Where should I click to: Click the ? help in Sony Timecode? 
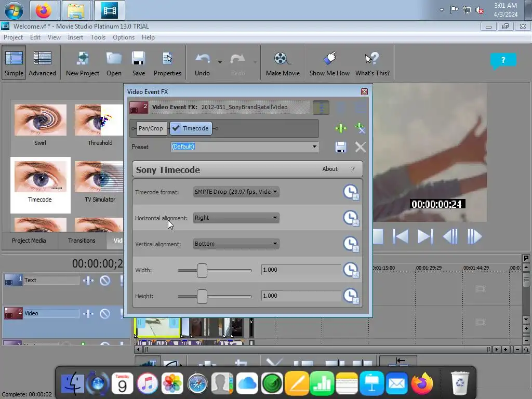click(x=353, y=169)
